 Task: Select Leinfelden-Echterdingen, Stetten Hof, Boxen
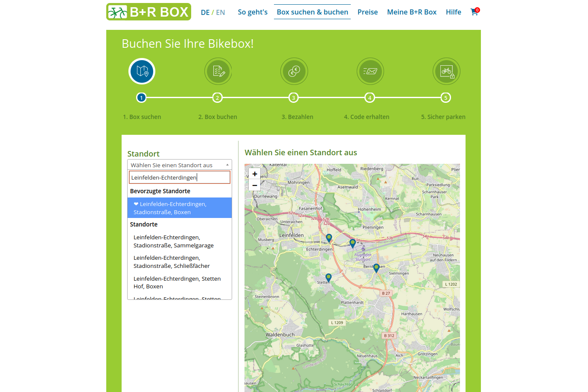[x=180, y=282]
